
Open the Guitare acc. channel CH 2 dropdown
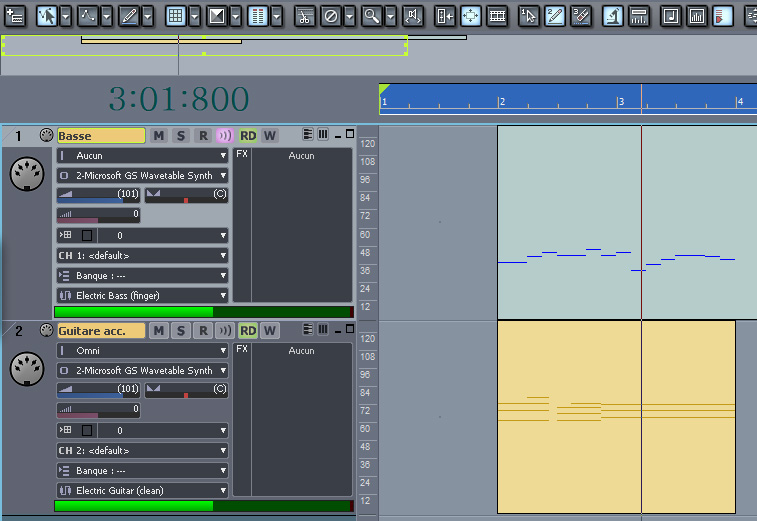point(142,451)
